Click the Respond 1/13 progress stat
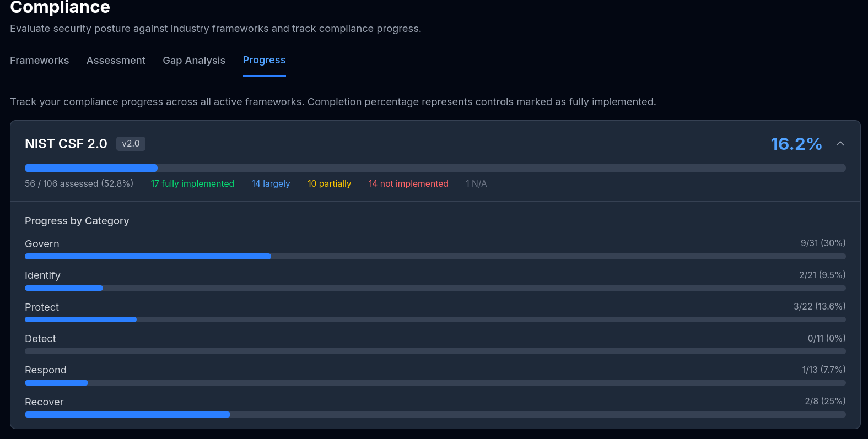The height and width of the screenshot is (439, 868). 823,370
